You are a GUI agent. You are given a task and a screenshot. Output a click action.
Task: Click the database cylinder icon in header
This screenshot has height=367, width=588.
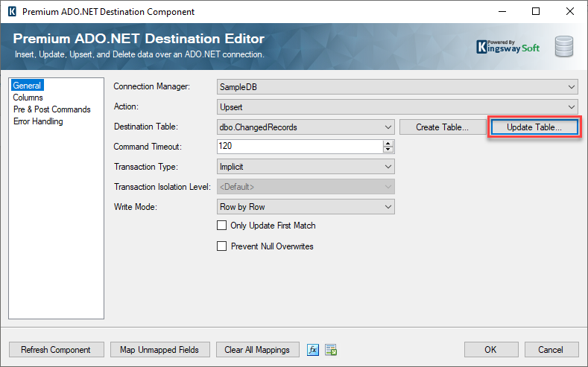[564, 46]
